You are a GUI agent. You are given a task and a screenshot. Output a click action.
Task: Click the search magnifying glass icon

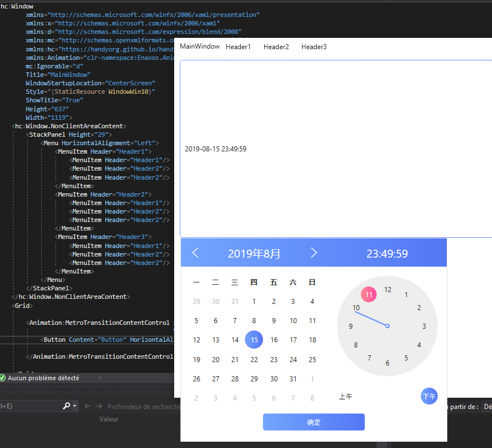coord(66,406)
